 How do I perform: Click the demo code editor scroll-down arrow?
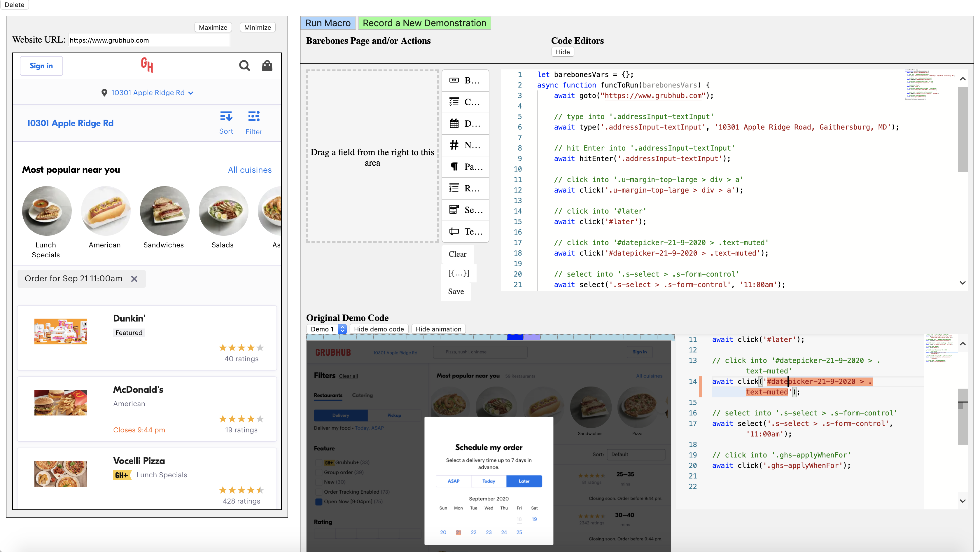963,502
